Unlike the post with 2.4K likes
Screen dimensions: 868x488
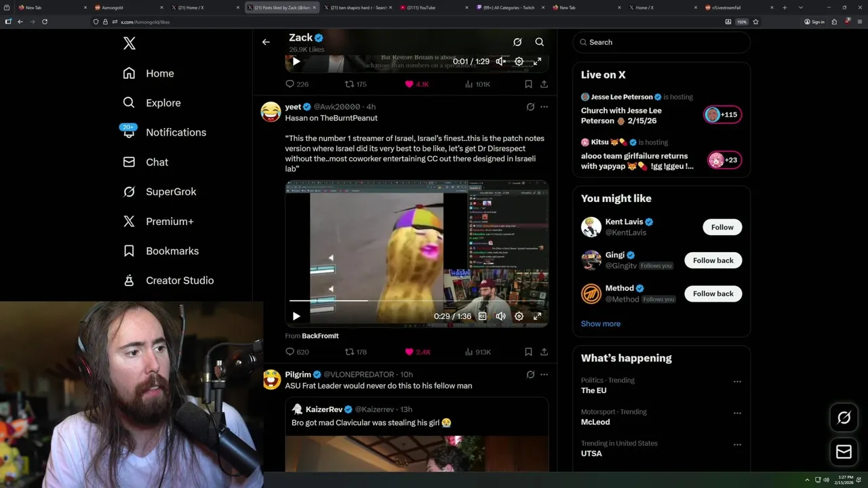click(417, 352)
